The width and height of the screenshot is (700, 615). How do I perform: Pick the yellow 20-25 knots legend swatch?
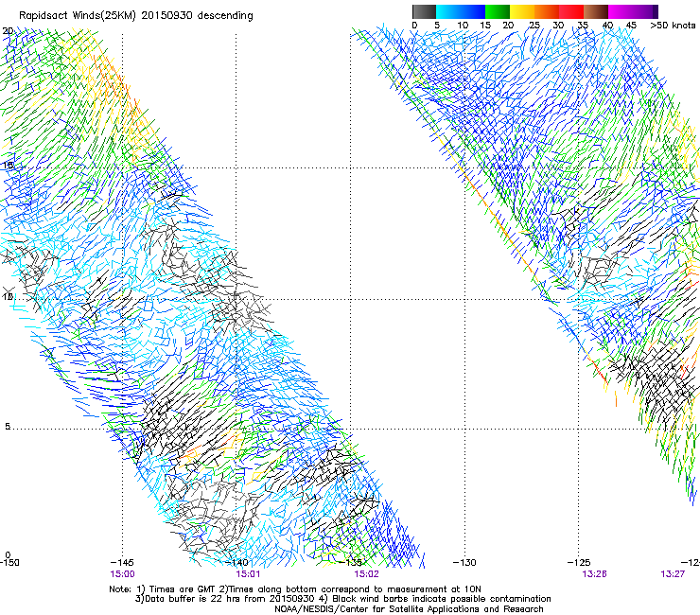(522, 11)
